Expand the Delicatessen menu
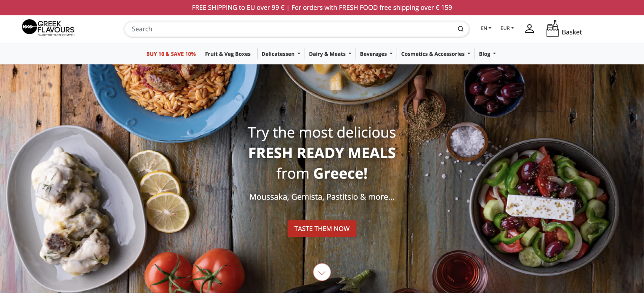The height and width of the screenshot is (304, 644). (x=281, y=54)
